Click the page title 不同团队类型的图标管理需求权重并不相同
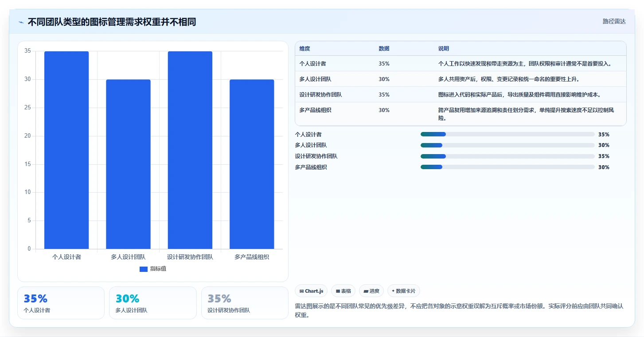Screen dimensions: 644x337 (112, 22)
